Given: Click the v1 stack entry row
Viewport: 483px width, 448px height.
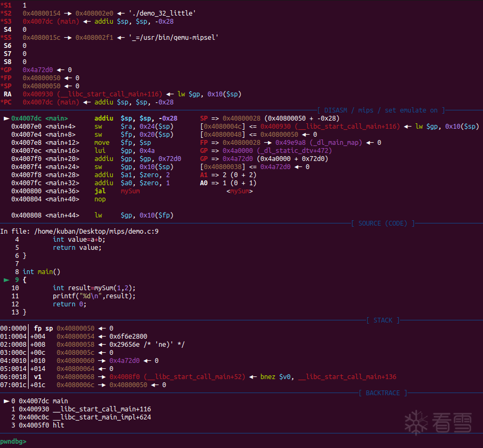Looking at the screenshot, I should tap(38, 377).
